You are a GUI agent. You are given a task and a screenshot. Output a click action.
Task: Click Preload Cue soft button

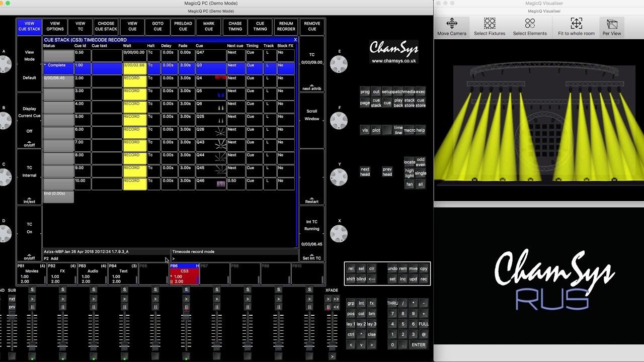[183, 27]
